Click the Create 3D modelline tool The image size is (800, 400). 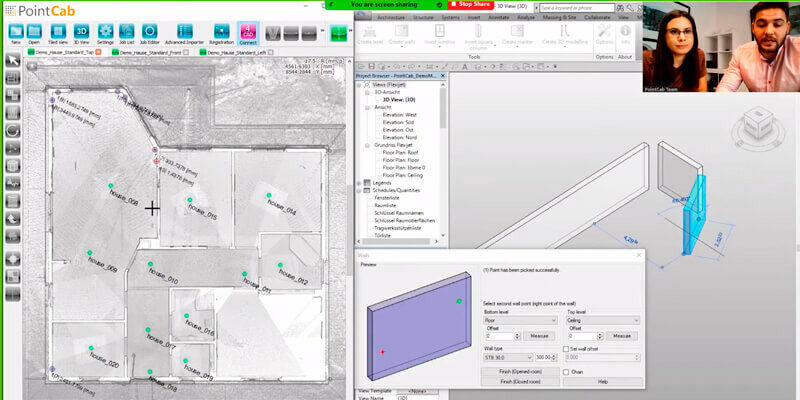[564, 35]
